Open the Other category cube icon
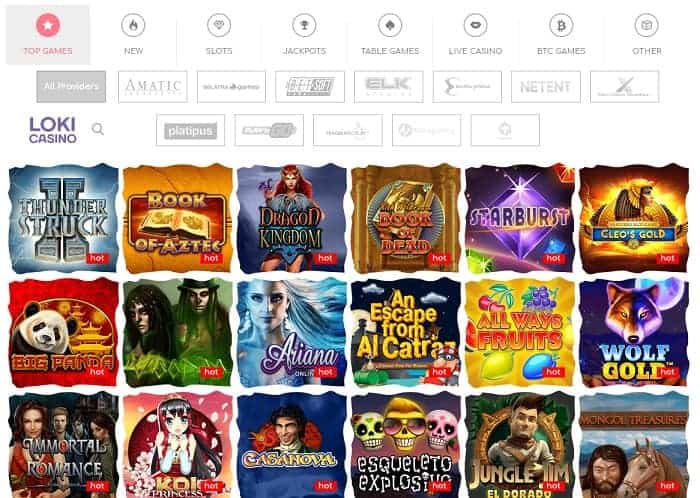Viewport: 700px width, 498px height. tap(646, 25)
